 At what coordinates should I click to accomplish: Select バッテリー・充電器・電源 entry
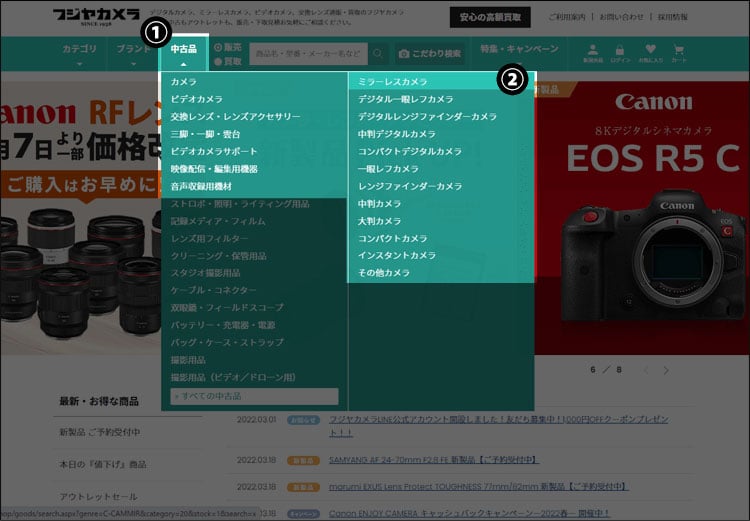pyautogui.click(x=222, y=325)
